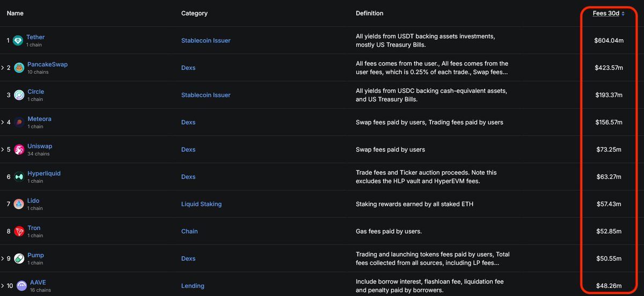Select the $423.57m fees value
Image resolution: width=644 pixels, height=296 pixels.
[x=609, y=68]
